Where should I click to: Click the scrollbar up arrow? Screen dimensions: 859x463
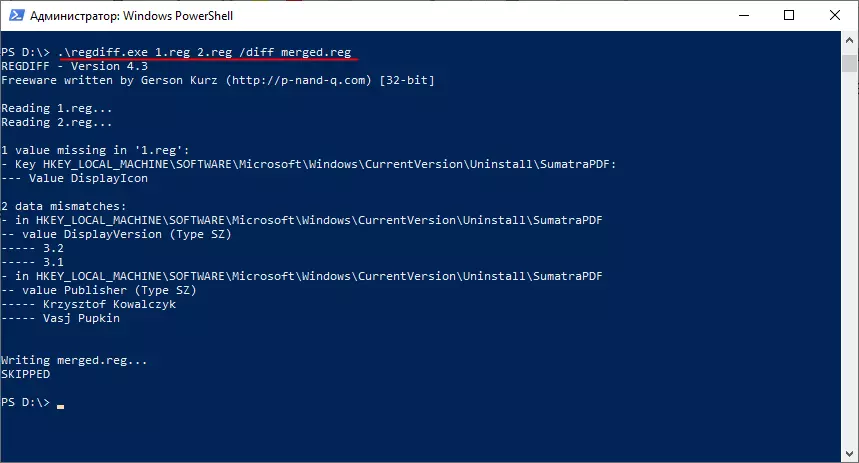pyautogui.click(x=849, y=41)
